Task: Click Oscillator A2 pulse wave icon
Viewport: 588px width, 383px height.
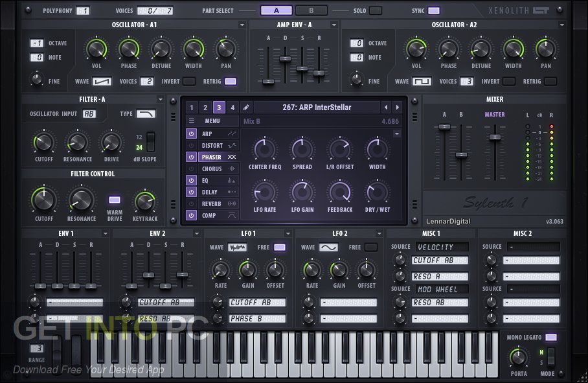Action: pos(422,82)
